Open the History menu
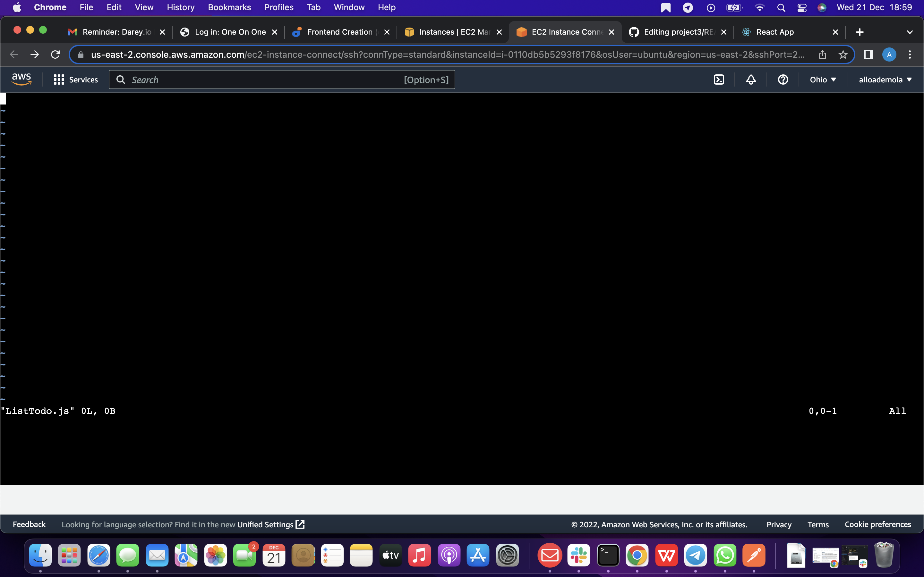The height and width of the screenshot is (577, 924). 180,7
